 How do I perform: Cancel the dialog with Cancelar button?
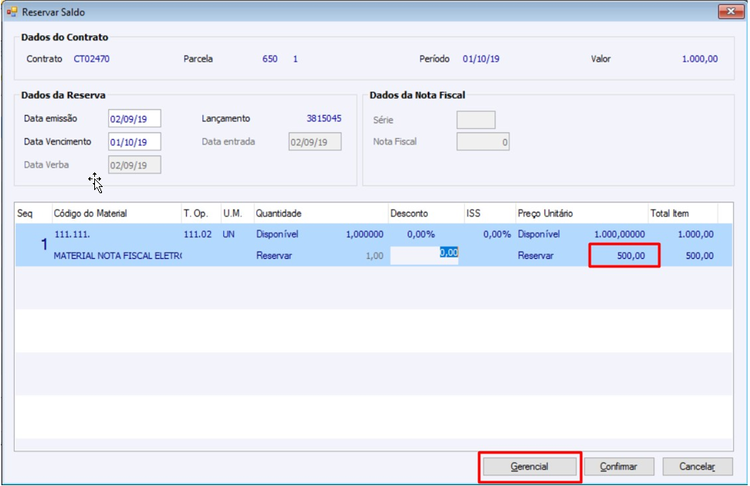pos(697,466)
